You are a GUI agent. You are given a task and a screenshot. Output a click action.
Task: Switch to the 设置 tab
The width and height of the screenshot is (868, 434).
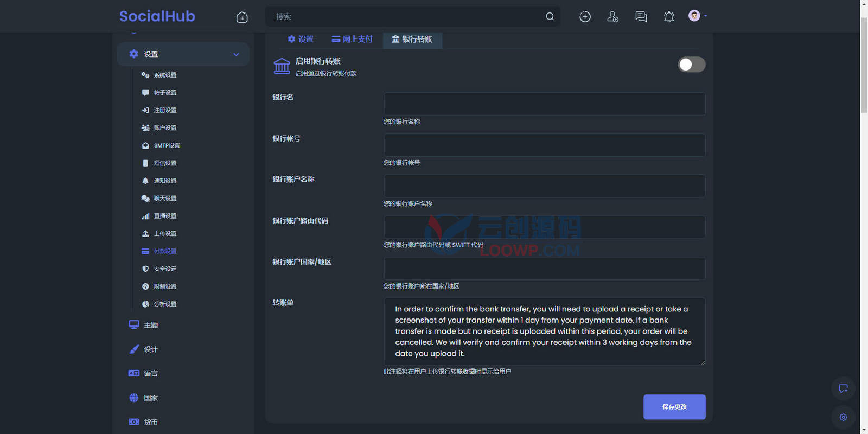pyautogui.click(x=301, y=39)
